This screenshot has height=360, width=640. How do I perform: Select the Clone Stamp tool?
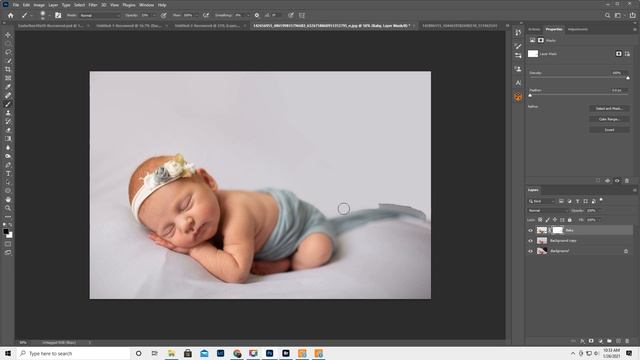[x=8, y=113]
